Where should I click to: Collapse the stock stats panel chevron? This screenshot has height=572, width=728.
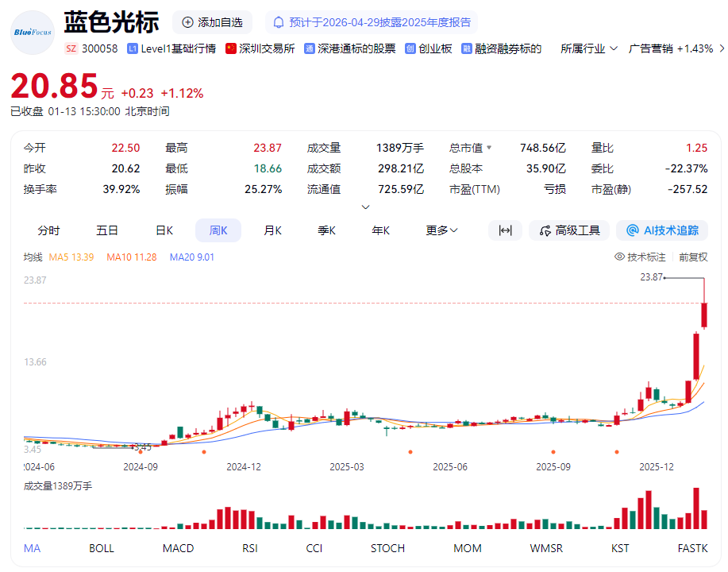pyautogui.click(x=365, y=206)
